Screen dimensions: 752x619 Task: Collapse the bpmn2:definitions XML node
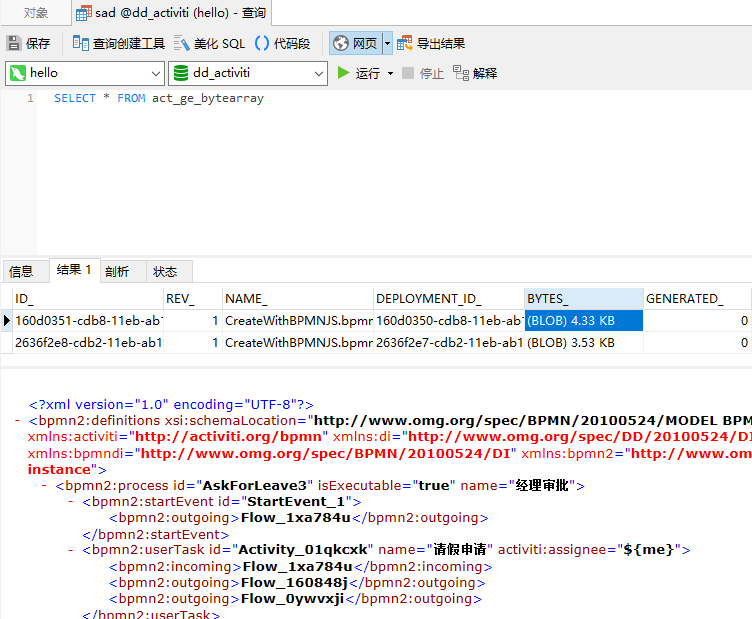pos(17,420)
